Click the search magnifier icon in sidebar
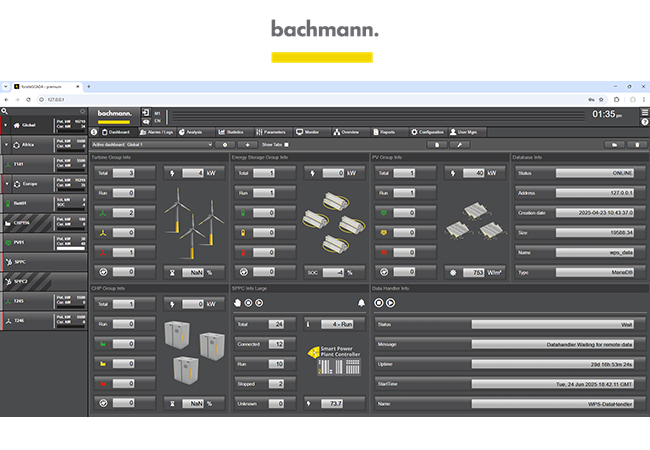 pos(5,111)
